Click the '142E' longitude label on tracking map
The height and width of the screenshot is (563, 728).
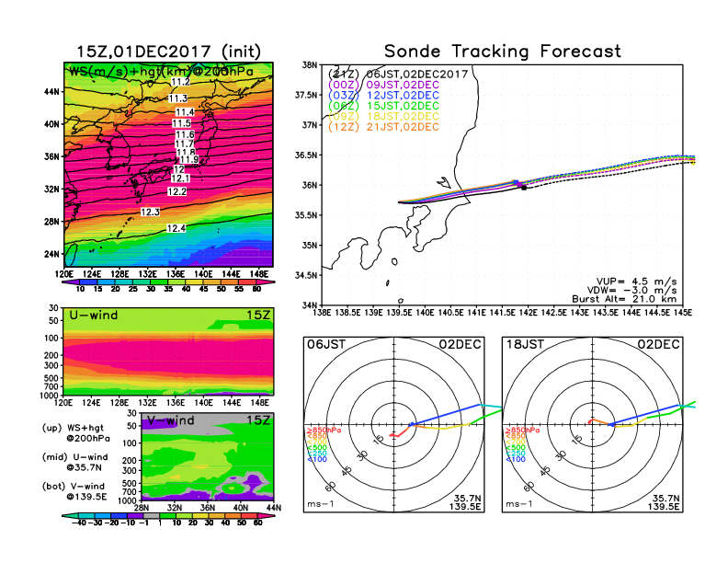pos(528,313)
